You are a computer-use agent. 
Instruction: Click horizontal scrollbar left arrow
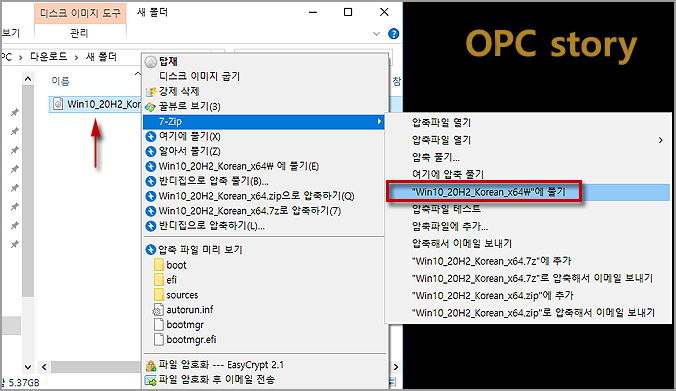pyautogui.click(x=44, y=367)
